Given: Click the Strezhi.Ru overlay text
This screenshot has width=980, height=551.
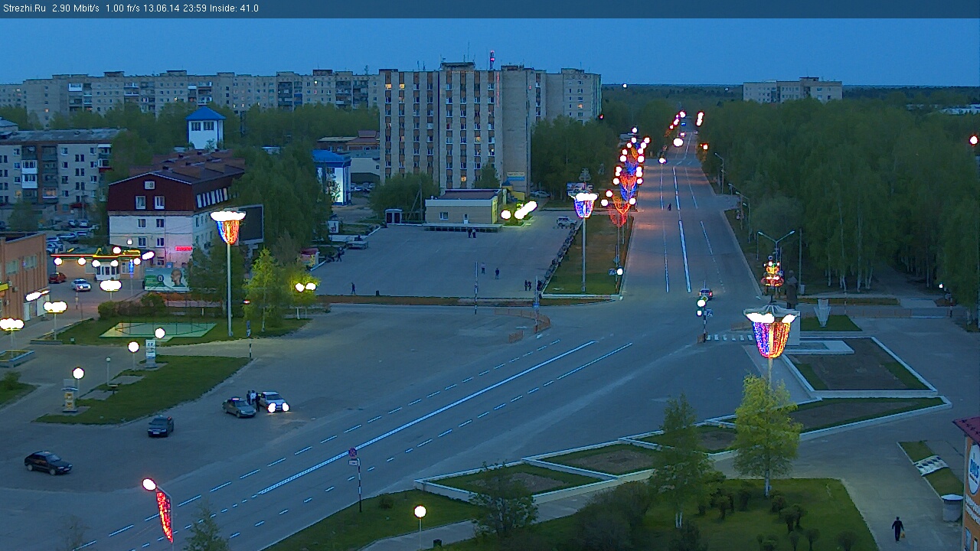Looking at the screenshot, I should click(24, 8).
